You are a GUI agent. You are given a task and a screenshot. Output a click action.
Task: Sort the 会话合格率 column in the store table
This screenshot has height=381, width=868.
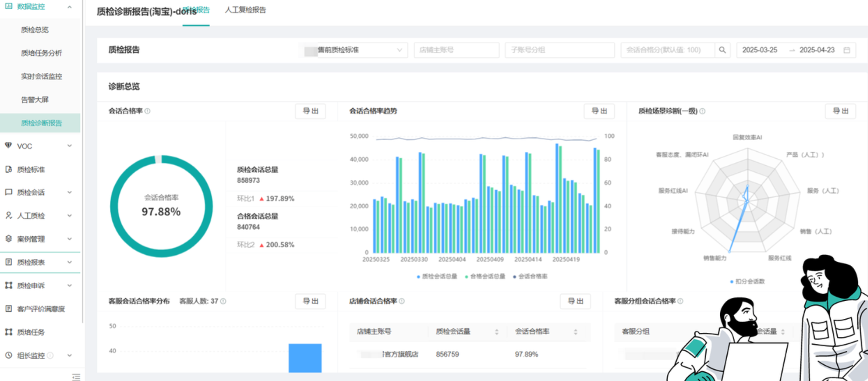tap(576, 332)
